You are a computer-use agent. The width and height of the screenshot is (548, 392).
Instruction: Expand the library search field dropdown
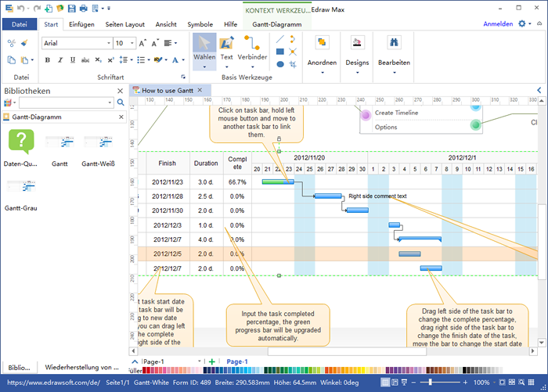pos(110,102)
